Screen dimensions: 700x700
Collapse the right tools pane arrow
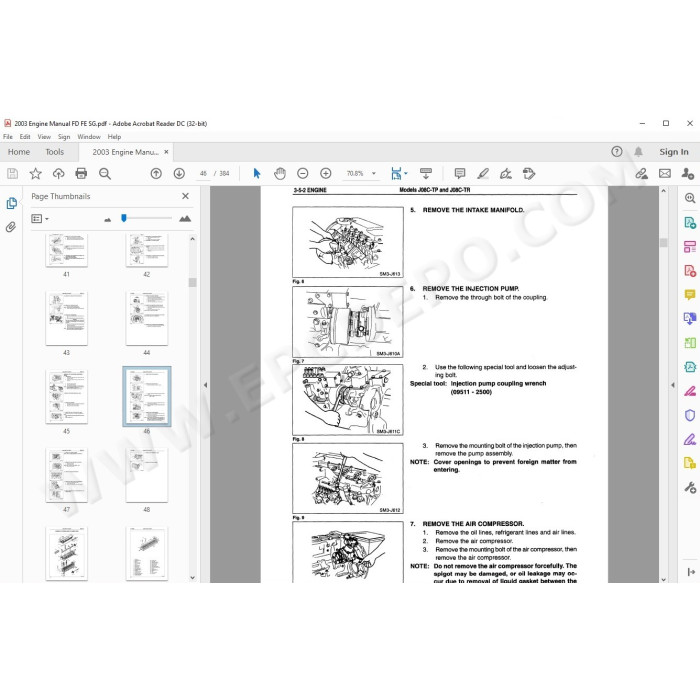pos(673,384)
